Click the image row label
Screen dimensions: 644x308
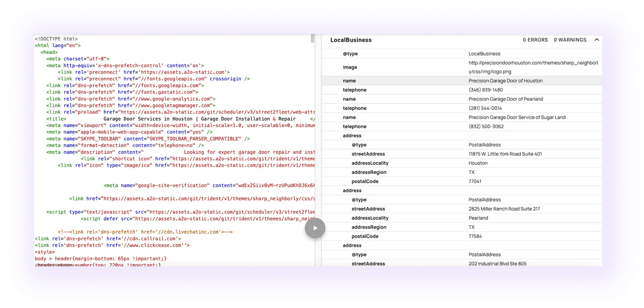(x=350, y=67)
